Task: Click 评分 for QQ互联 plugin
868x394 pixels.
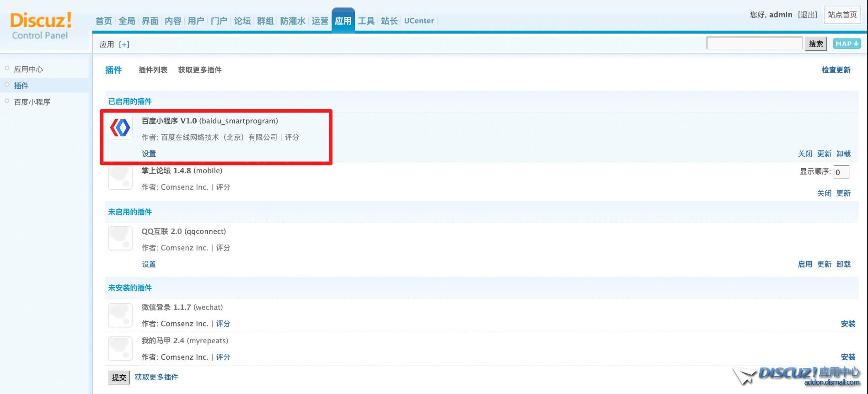Action: click(x=223, y=248)
